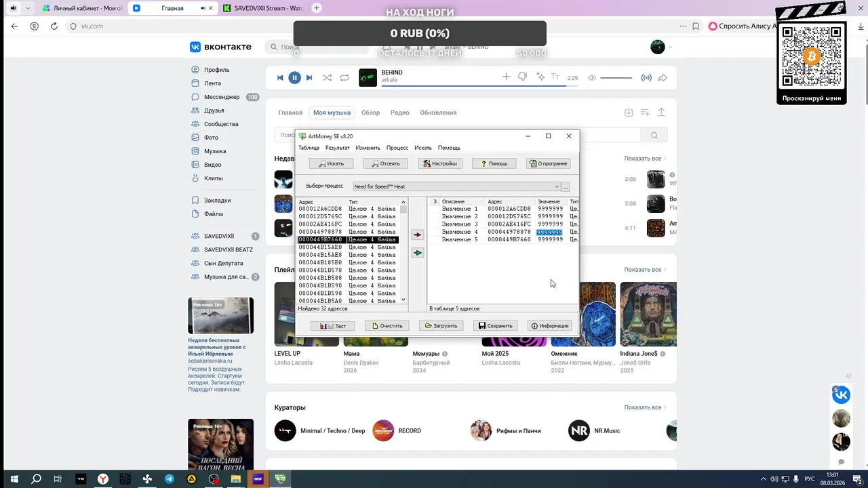Image resolution: width=868 pixels, height=488 pixels.
Task: Click the Загрузить load button
Action: click(x=441, y=326)
